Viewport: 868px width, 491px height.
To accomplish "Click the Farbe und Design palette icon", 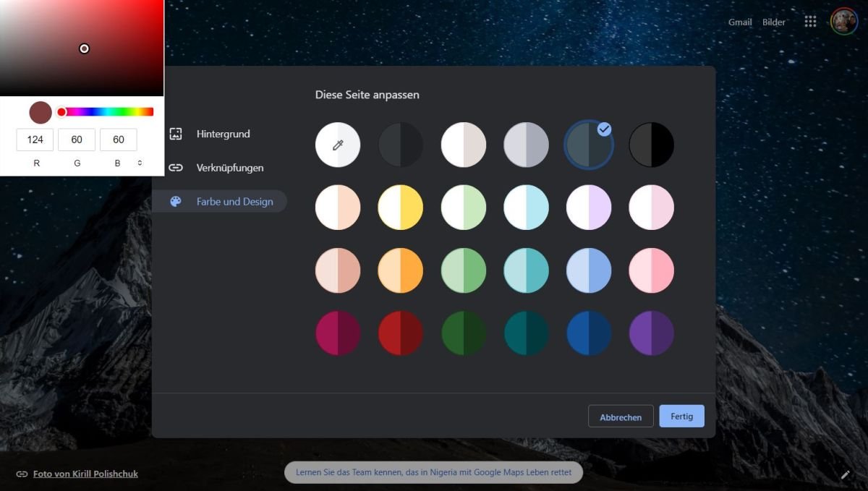I will 176,202.
